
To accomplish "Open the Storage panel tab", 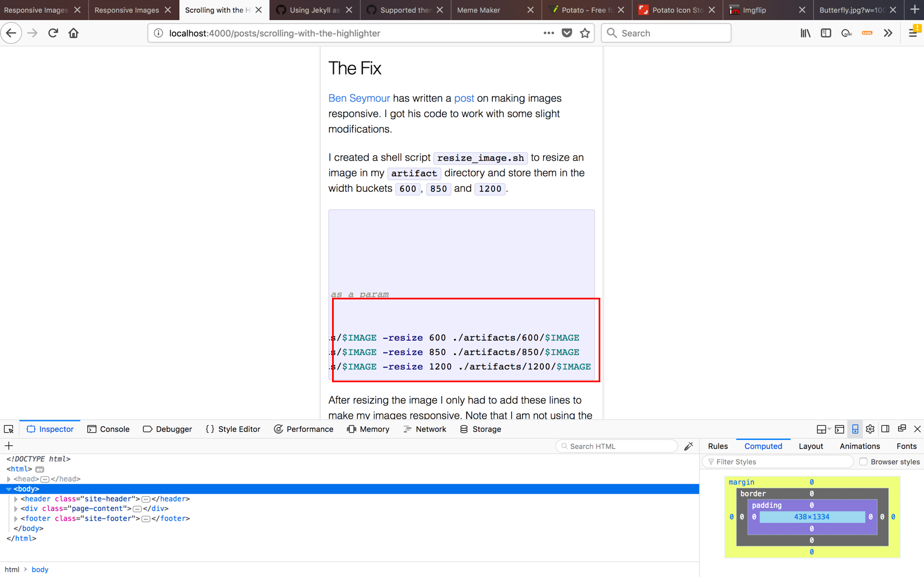I will (x=480, y=429).
